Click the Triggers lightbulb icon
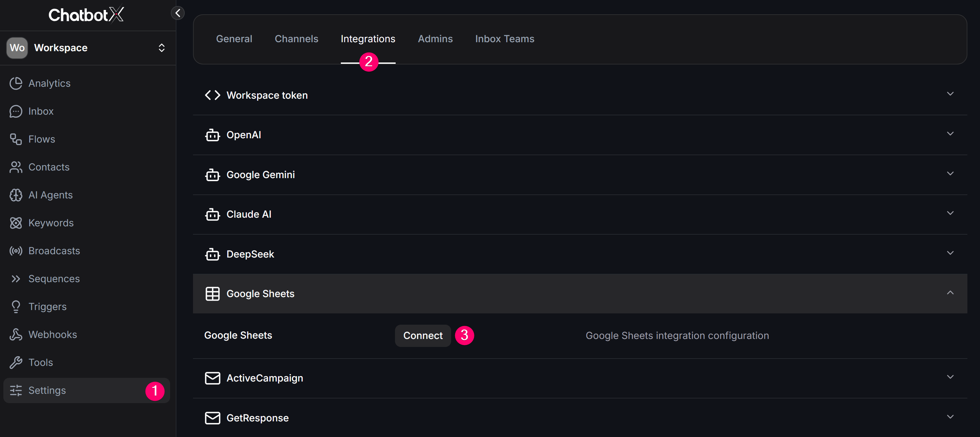This screenshot has width=980, height=437. pos(16,307)
